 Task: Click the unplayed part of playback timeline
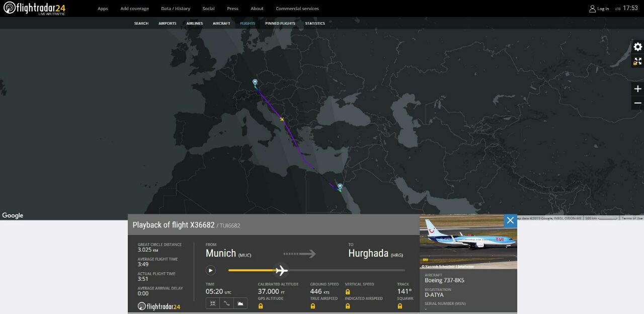347,270
